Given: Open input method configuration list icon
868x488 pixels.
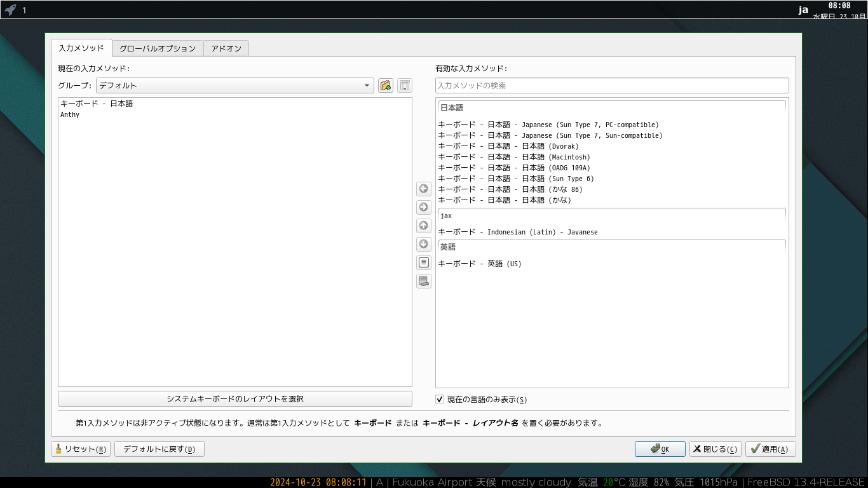Looking at the screenshot, I should [424, 262].
